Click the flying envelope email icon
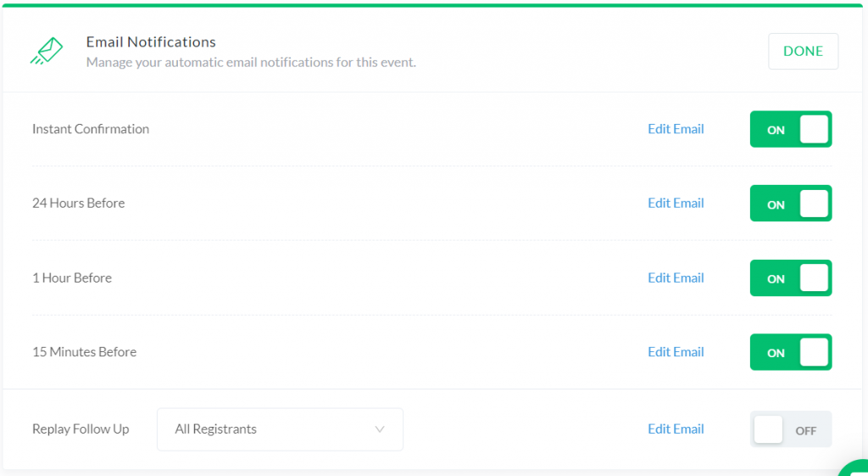Screen dimensions: 868x476 [x=47, y=51]
